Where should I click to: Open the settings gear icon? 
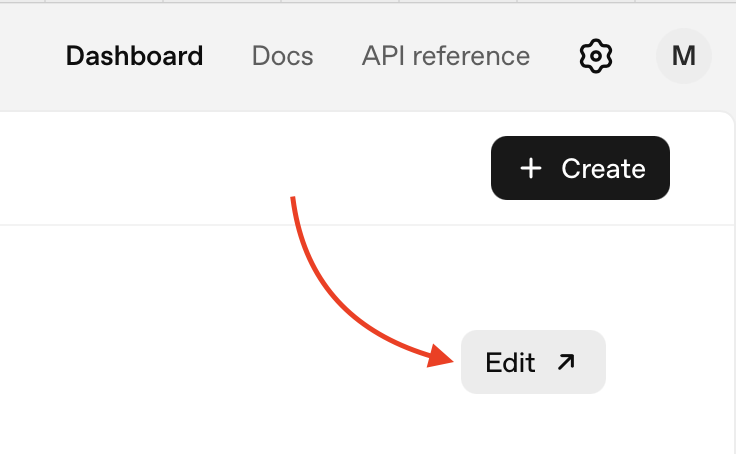pos(595,56)
